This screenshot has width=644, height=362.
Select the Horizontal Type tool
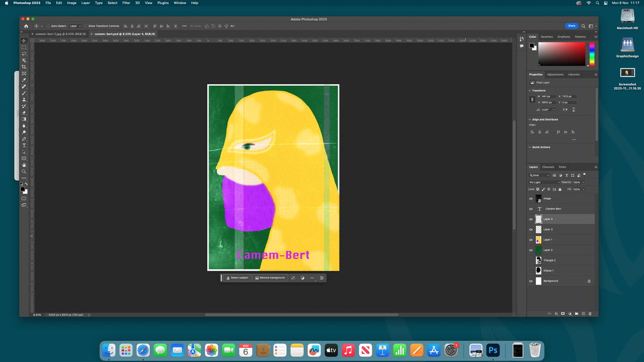pos(24,146)
